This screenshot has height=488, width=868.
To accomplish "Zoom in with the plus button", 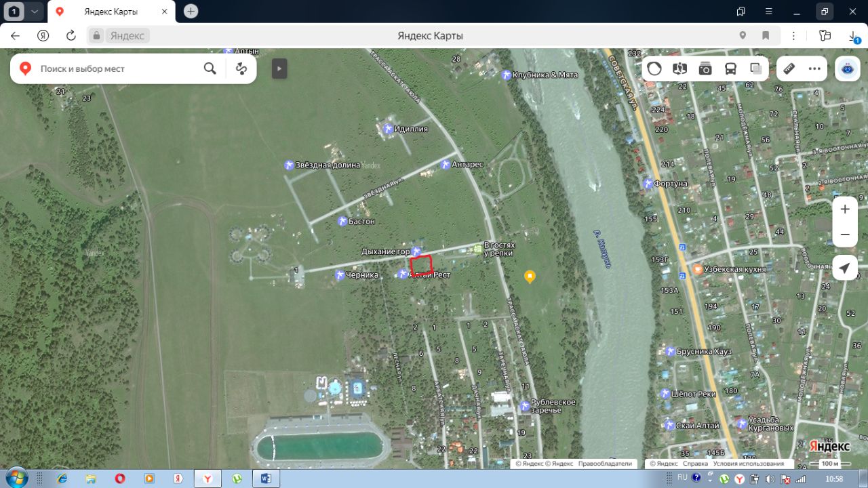I will [x=845, y=209].
